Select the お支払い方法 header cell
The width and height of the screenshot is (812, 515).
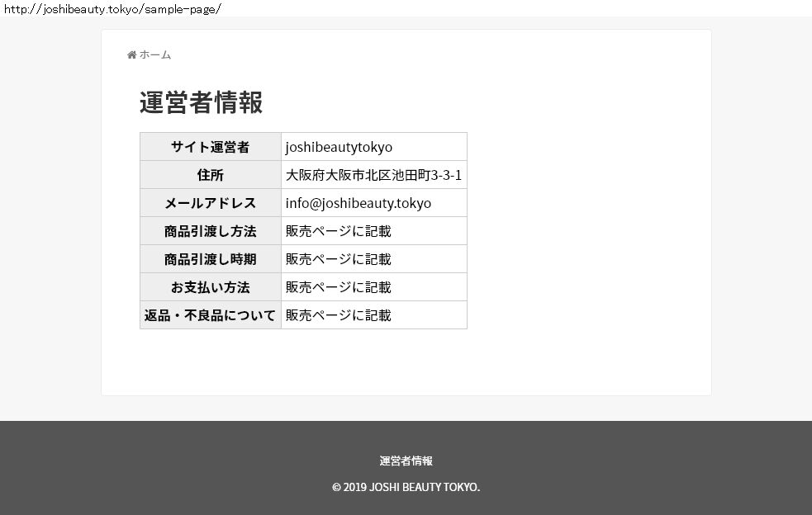pos(210,287)
